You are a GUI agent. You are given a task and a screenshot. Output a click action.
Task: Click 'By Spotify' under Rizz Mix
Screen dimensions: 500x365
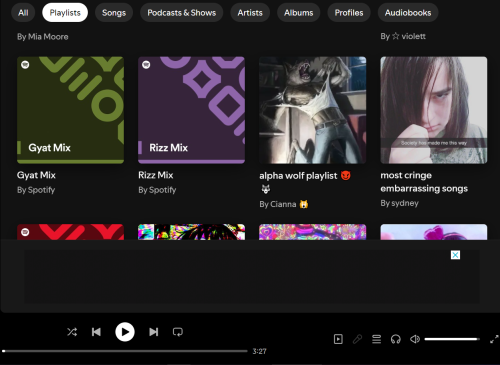click(157, 190)
